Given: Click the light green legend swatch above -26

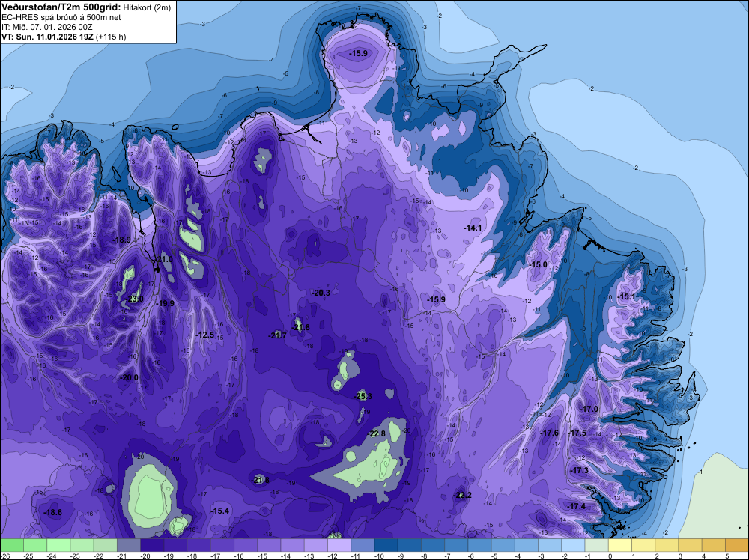Looking at the screenshot, I should coord(12,545).
